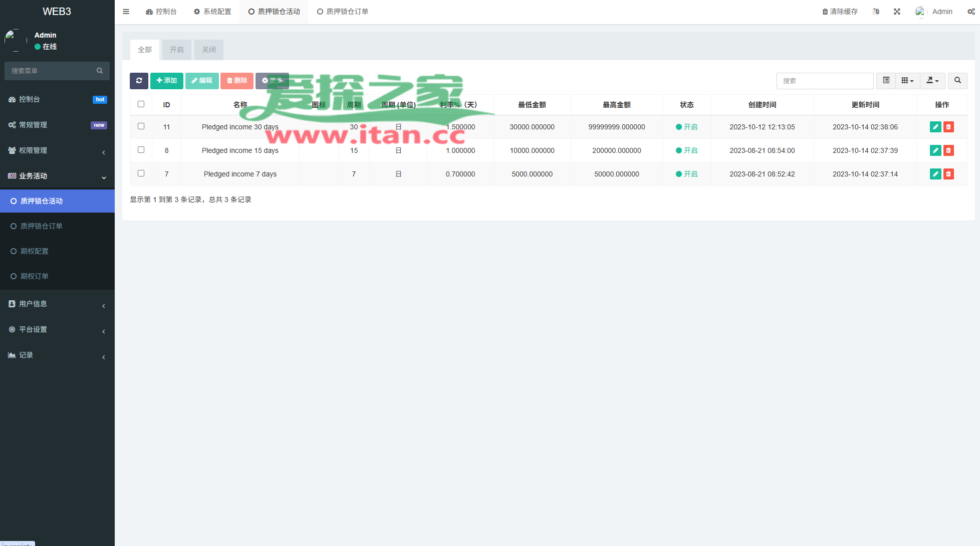This screenshot has height=546, width=980.
Task: Click the refresh table icon button
Action: pyautogui.click(x=139, y=81)
